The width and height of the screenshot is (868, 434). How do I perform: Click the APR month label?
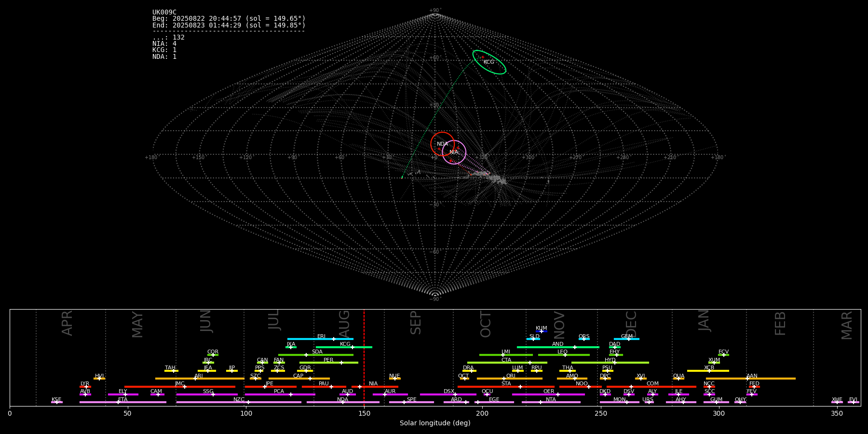click(x=67, y=323)
